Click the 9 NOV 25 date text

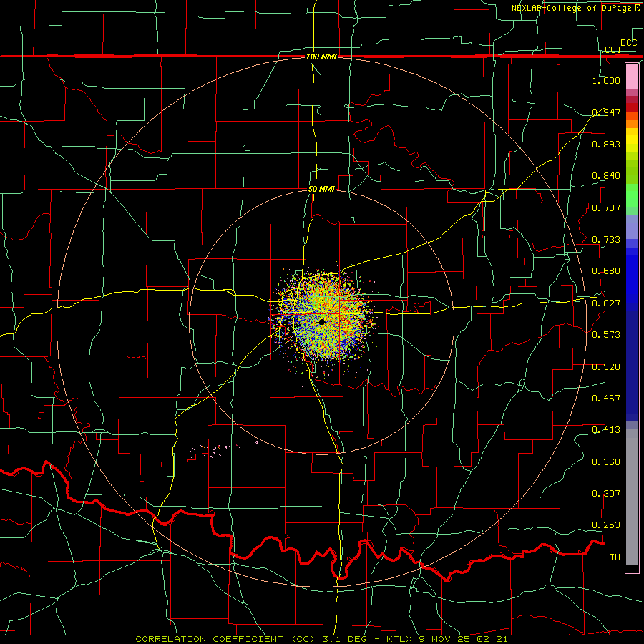pyautogui.click(x=445, y=639)
